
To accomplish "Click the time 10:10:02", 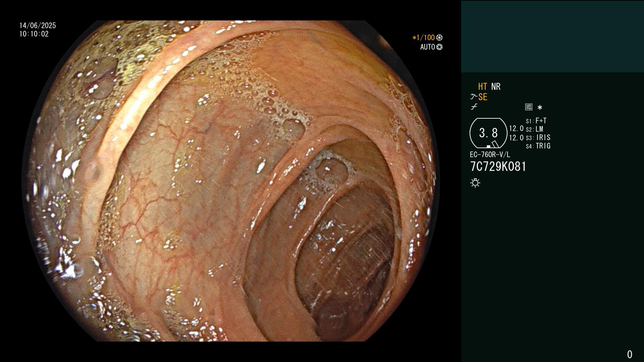I will (34, 34).
